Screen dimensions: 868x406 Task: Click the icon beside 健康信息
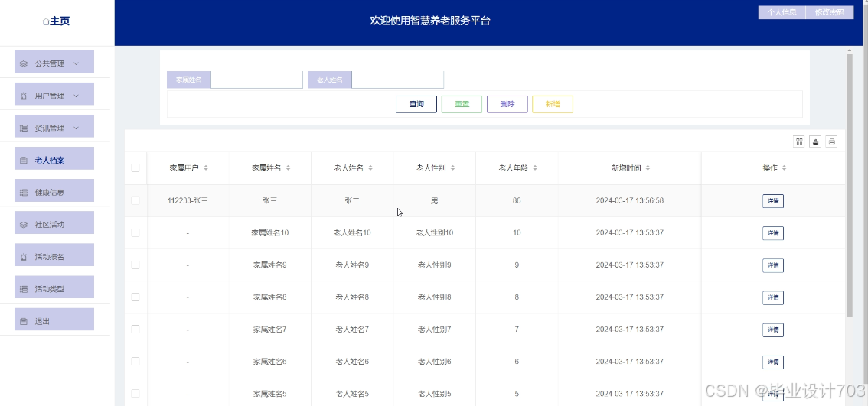pyautogui.click(x=23, y=193)
